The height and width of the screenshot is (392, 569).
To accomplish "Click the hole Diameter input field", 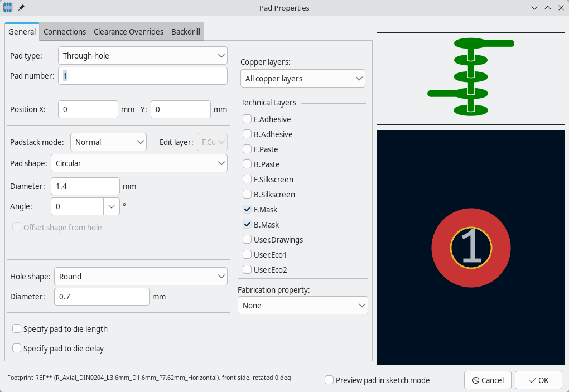I will pyautogui.click(x=102, y=297).
